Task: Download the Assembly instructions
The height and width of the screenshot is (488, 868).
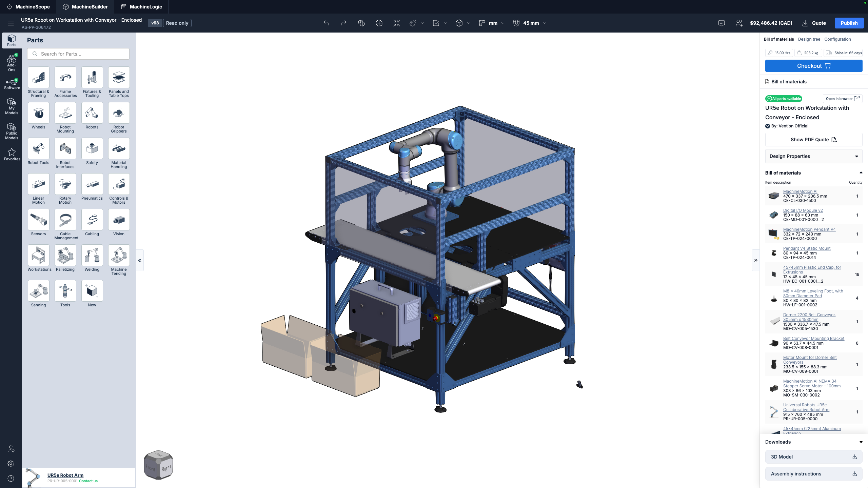Action: tap(814, 474)
